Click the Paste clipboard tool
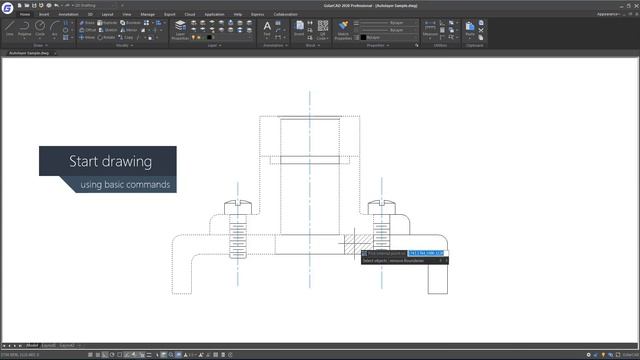Screen dimensions: 640x360 click(470, 29)
